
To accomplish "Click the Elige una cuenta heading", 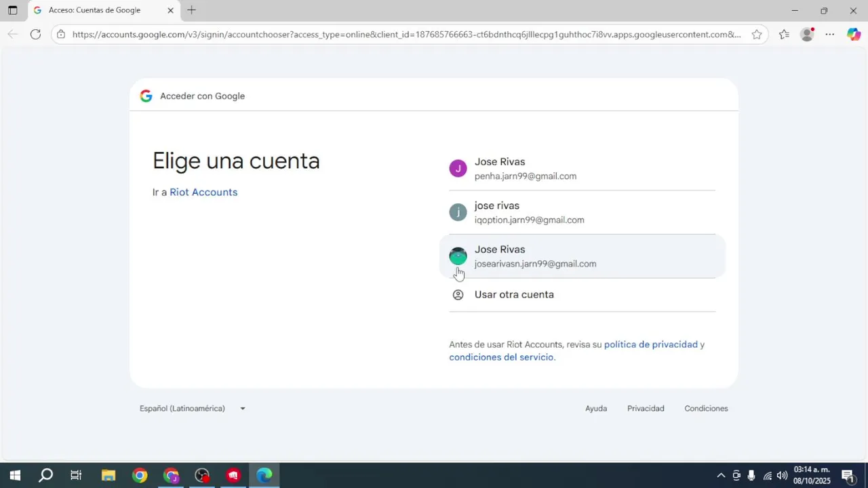I will pos(236,161).
